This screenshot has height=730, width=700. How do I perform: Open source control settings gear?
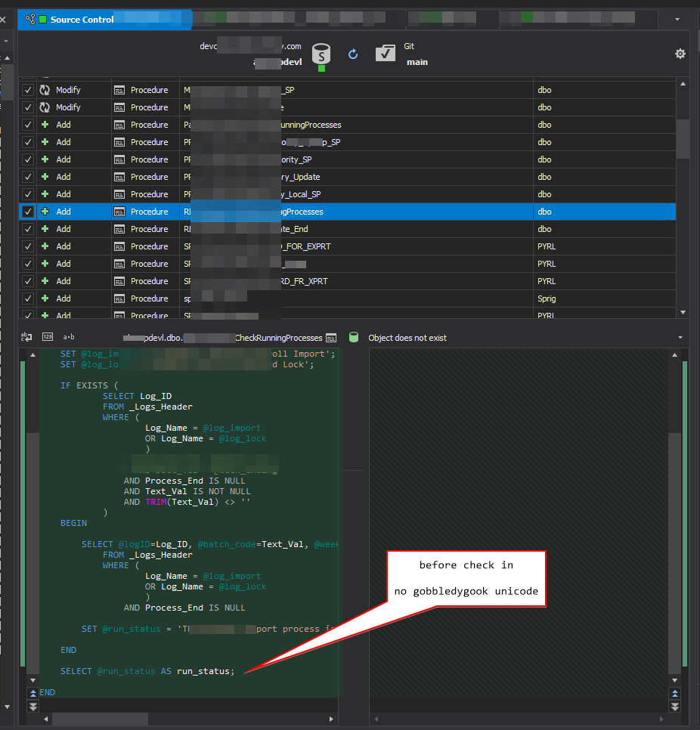pos(680,54)
